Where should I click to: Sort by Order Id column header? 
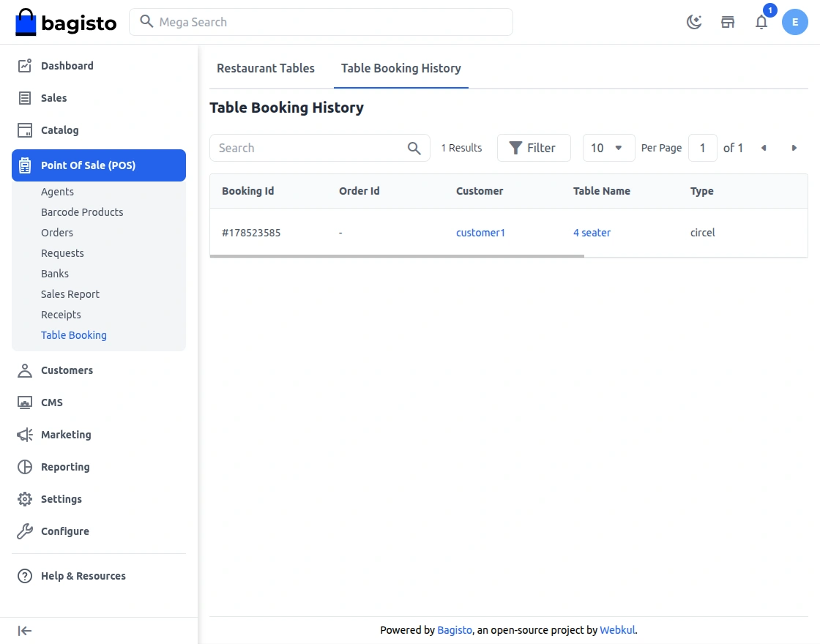point(359,191)
